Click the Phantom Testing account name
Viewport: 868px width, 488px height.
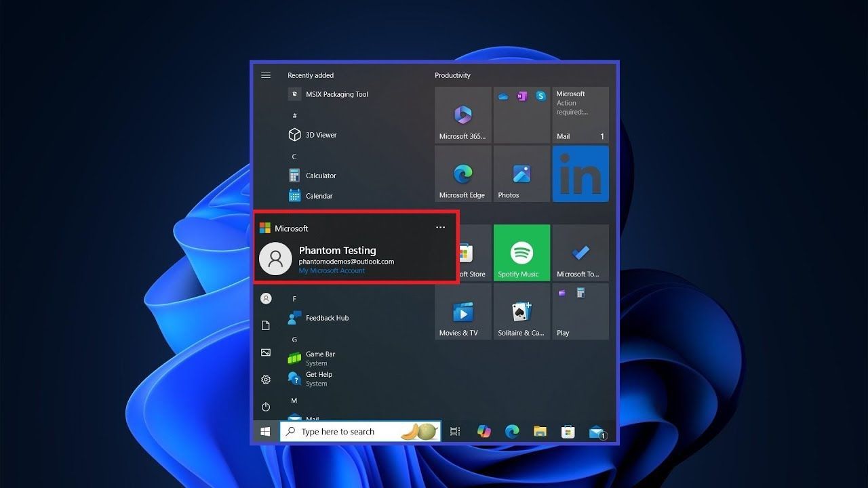(x=337, y=250)
